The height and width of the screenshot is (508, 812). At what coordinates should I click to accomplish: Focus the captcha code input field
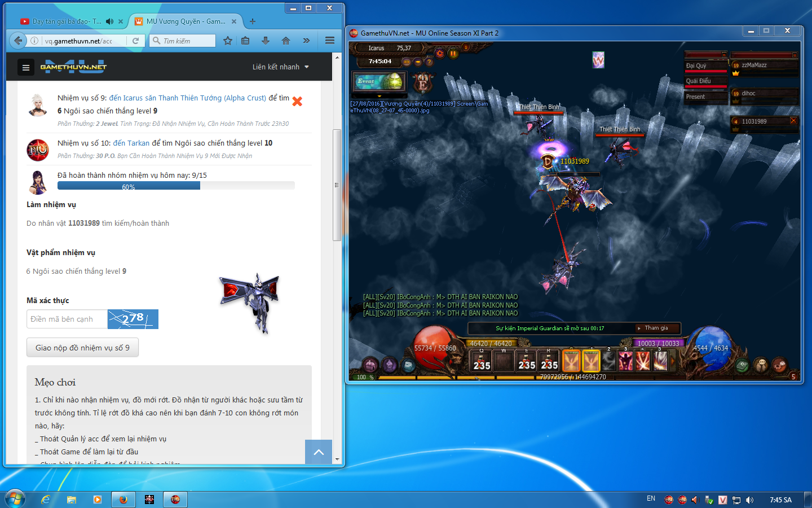click(x=67, y=319)
